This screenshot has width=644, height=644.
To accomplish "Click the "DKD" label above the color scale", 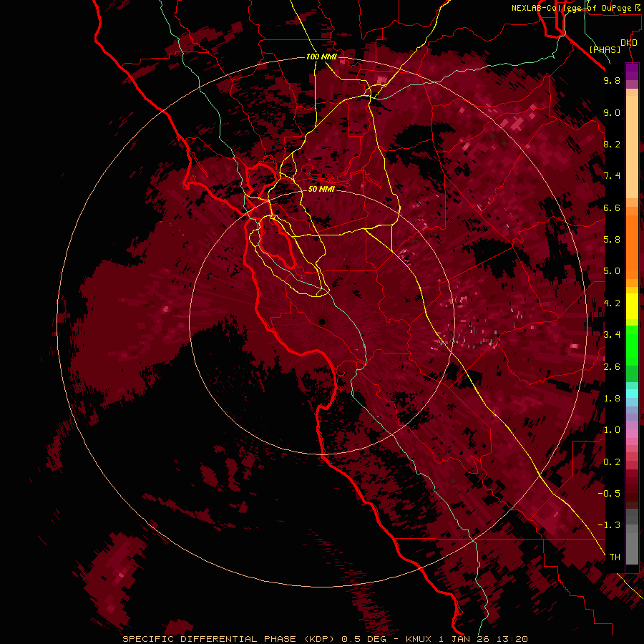I will (629, 43).
